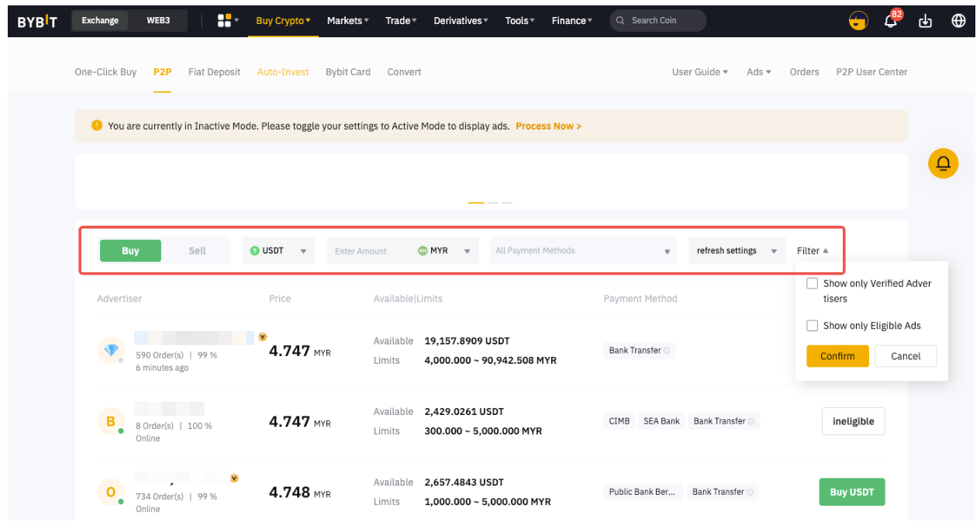The width and height of the screenshot is (980, 529).
Task: Select the Buy toggle
Action: [130, 251]
